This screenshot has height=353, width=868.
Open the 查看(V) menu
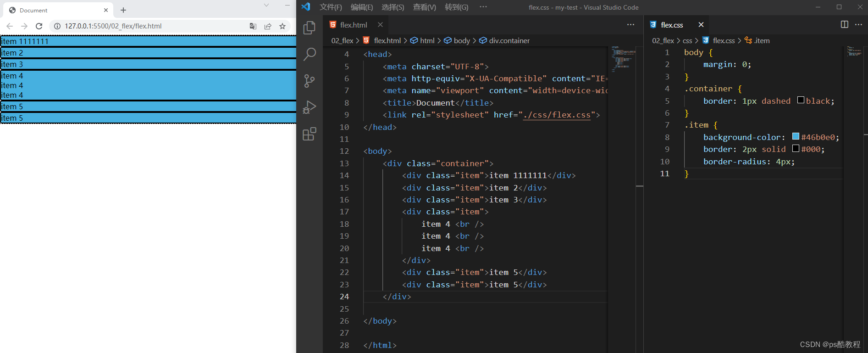coord(425,7)
